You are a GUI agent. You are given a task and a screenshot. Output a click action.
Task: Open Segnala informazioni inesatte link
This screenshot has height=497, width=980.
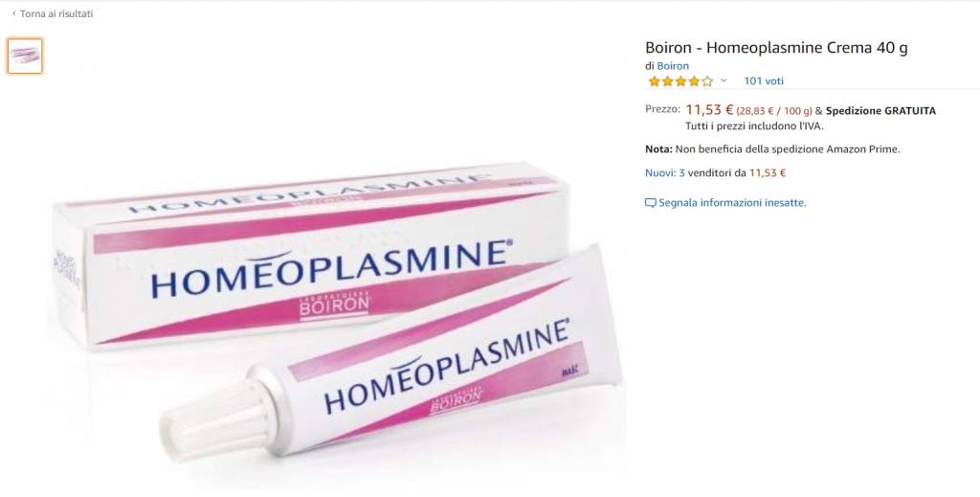click(732, 203)
